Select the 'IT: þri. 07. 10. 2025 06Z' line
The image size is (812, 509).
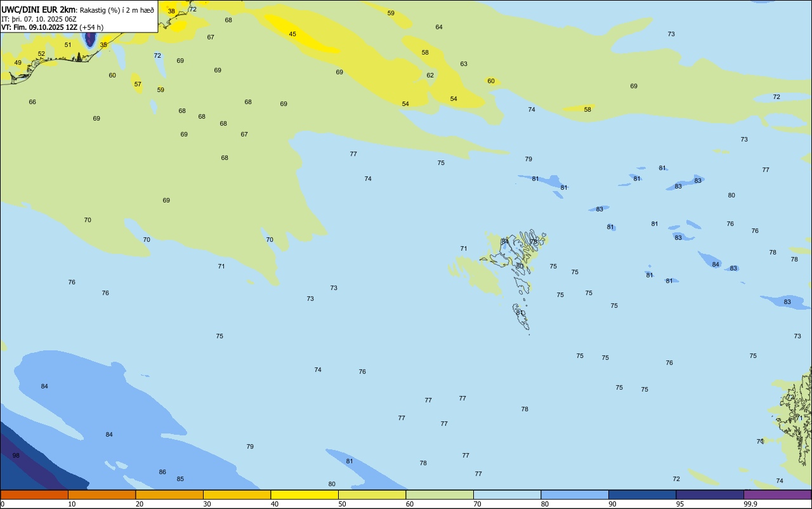39,19
